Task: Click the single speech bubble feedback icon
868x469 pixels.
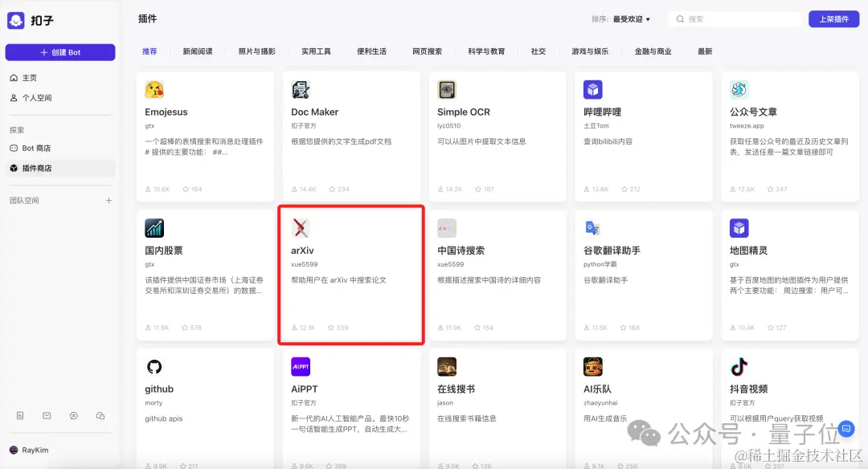Action: (x=74, y=415)
